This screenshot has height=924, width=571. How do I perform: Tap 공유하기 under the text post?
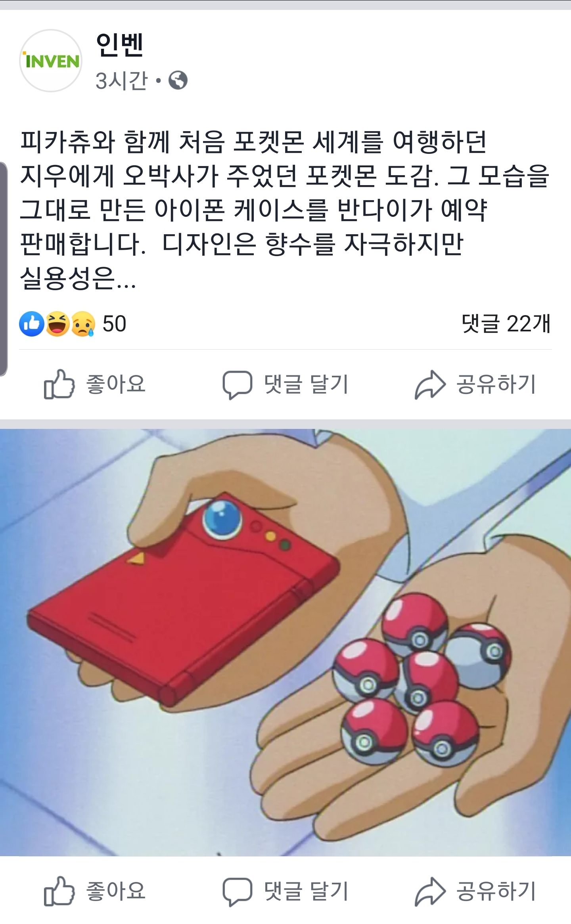point(475,384)
